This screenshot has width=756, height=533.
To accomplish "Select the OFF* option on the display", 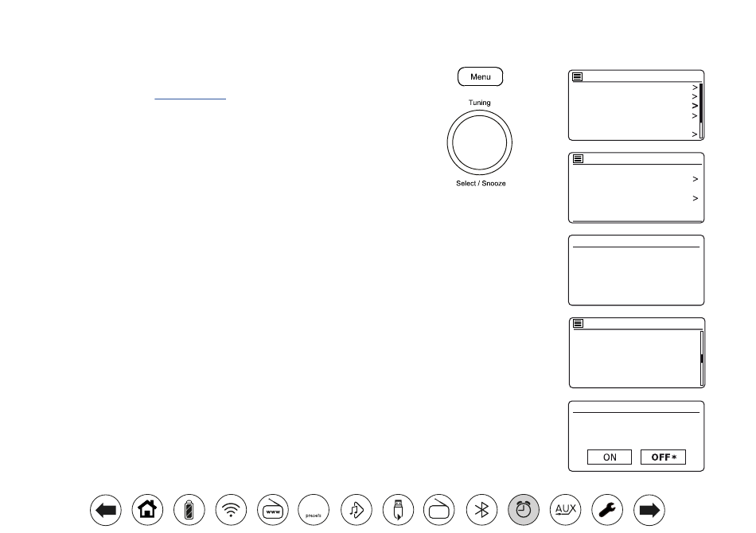I will coord(664,457).
